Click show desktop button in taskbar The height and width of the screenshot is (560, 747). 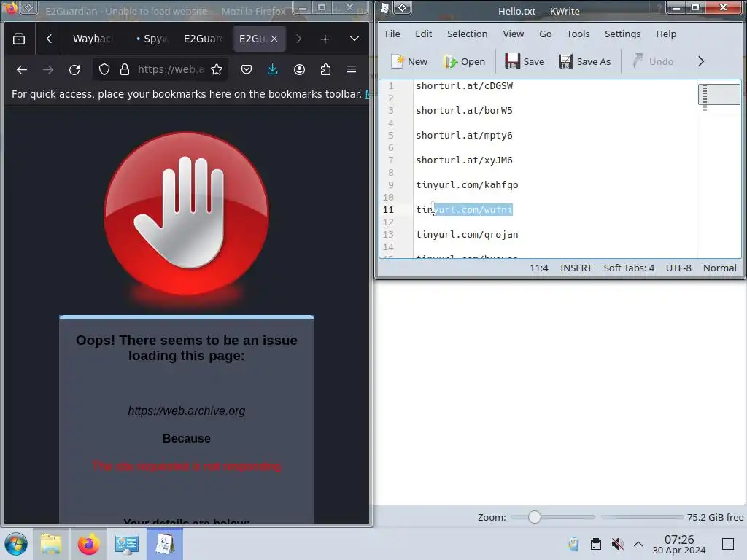(x=728, y=544)
